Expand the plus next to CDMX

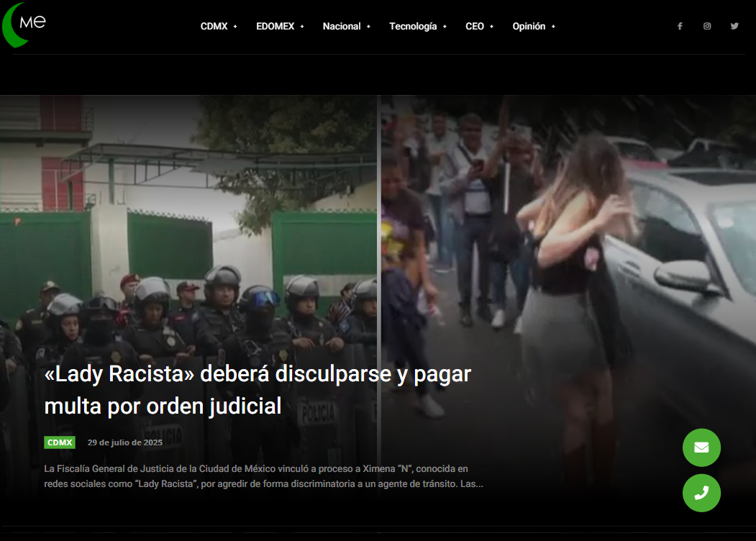(235, 27)
